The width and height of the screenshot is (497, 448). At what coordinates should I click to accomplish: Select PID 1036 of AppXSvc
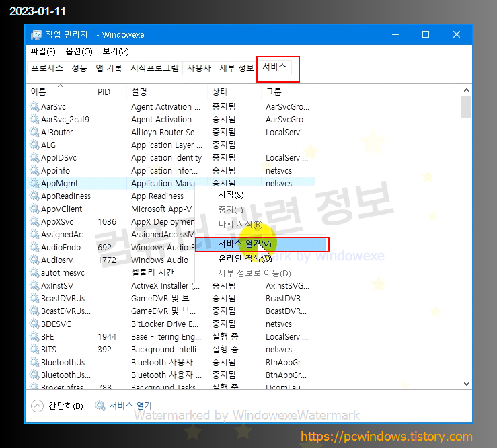coord(107,221)
